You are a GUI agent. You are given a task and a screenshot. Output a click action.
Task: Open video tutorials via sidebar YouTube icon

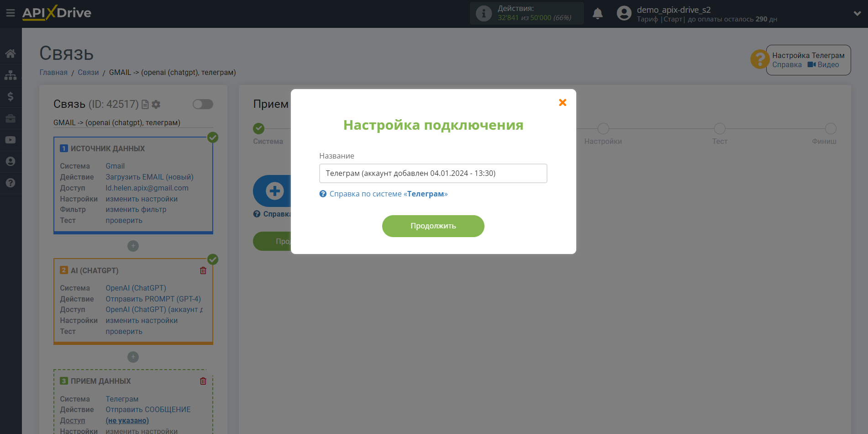click(x=11, y=140)
